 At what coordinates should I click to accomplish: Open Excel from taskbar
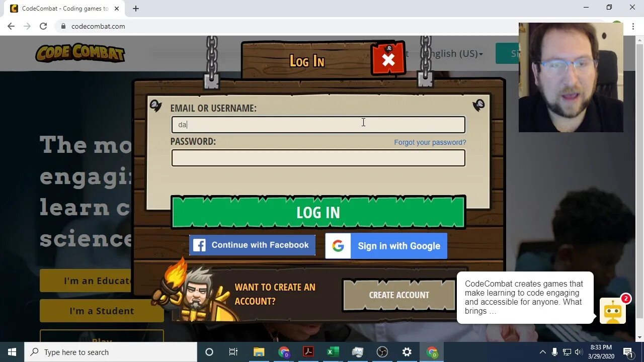[333, 352]
